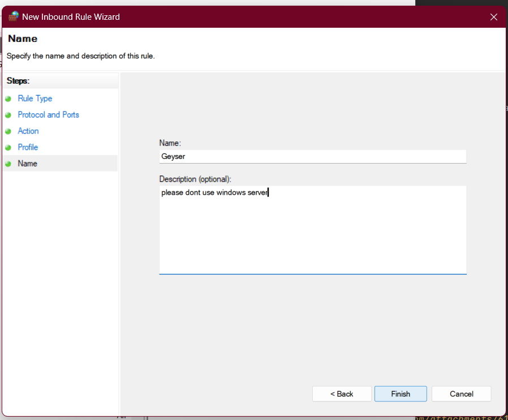The image size is (508, 420).
Task: Go to the Rule Type step
Action: [x=35, y=98]
